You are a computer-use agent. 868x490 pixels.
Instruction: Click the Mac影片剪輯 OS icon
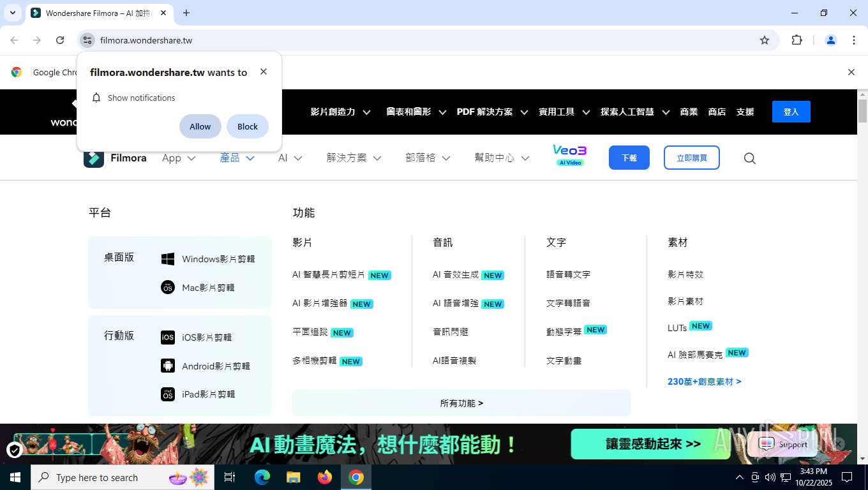tap(168, 287)
